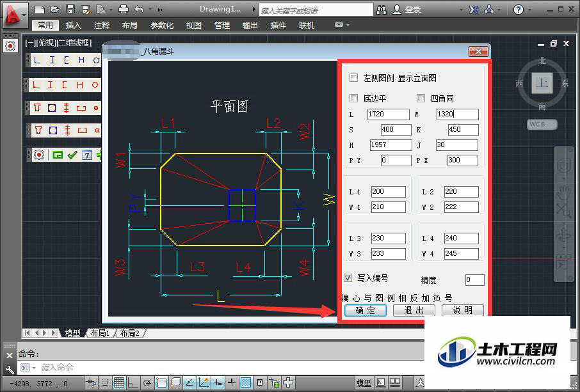Click the calendar number 7 icon
Viewport: 580px width, 392px height.
point(86,155)
